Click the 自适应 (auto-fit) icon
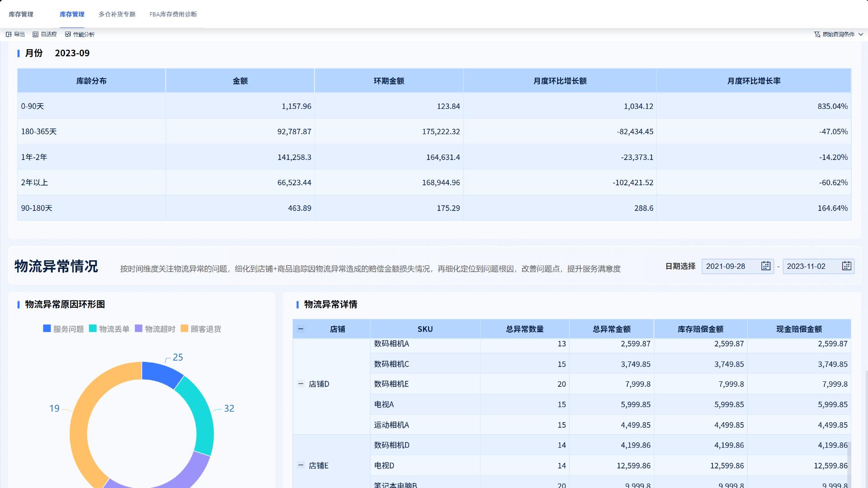868x488 pixels. pyautogui.click(x=35, y=34)
